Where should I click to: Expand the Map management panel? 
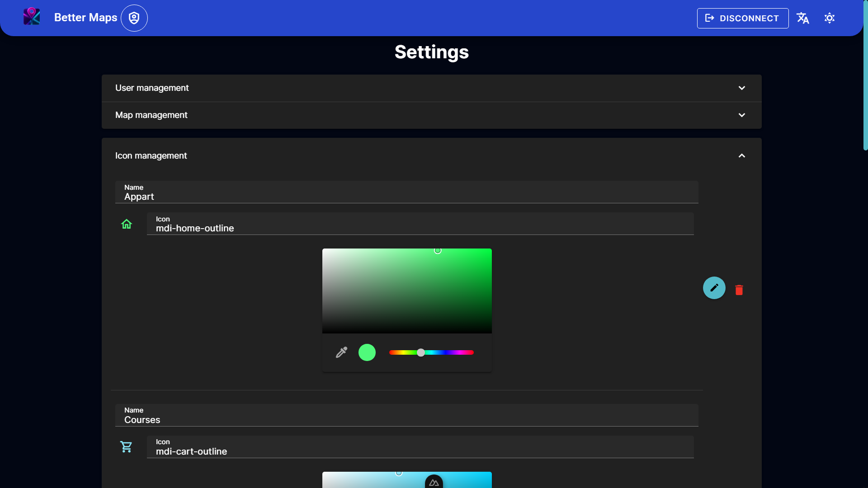point(431,115)
